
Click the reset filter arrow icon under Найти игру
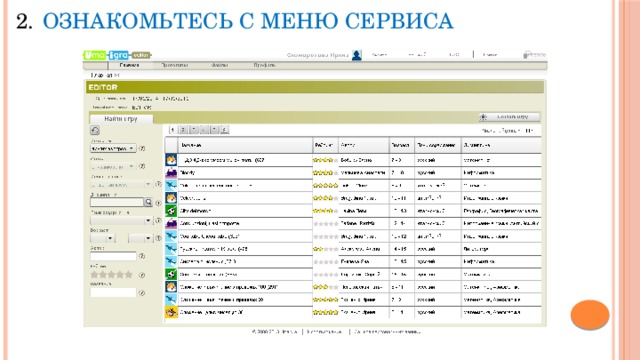95,130
